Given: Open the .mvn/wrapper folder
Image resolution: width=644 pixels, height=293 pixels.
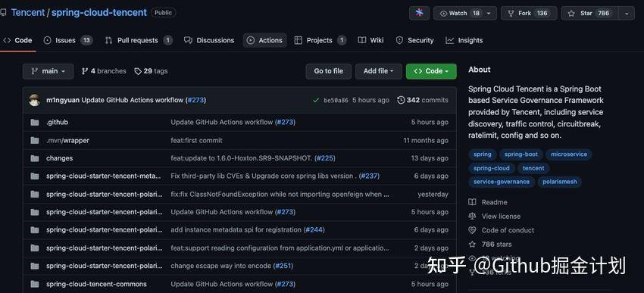Looking at the screenshot, I should (x=67, y=140).
